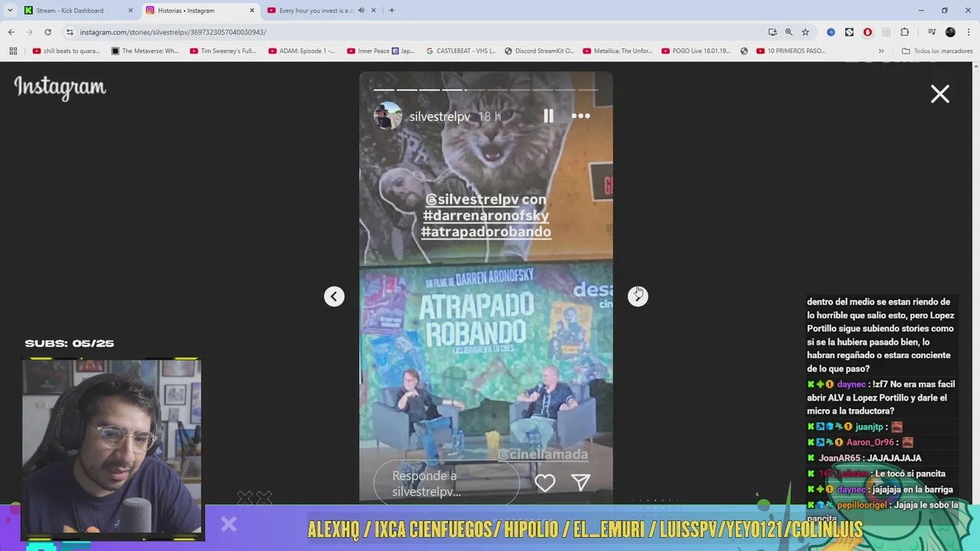Open 'The Metaverse: Wh...' bookmark

145,51
